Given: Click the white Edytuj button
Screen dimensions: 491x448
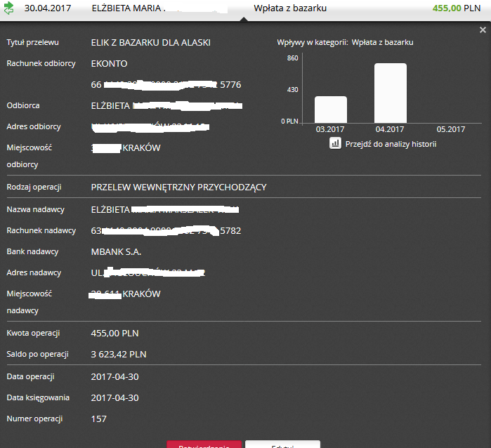Looking at the screenshot, I should pos(282,444).
